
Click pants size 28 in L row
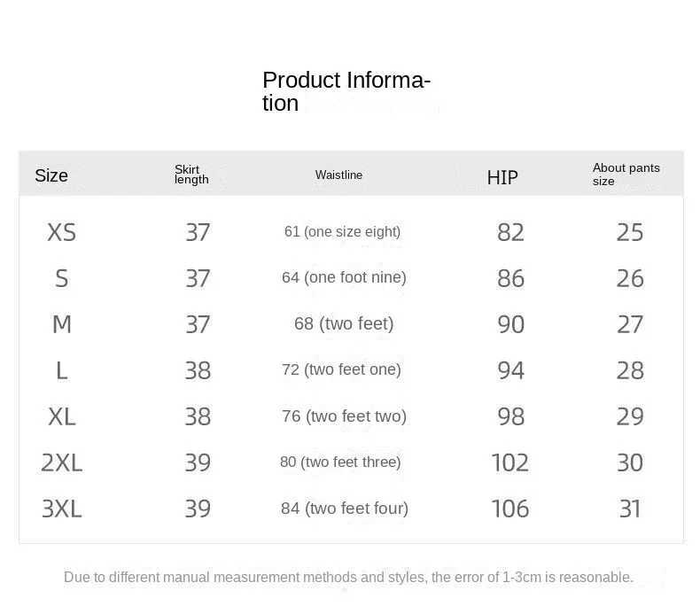click(x=630, y=370)
